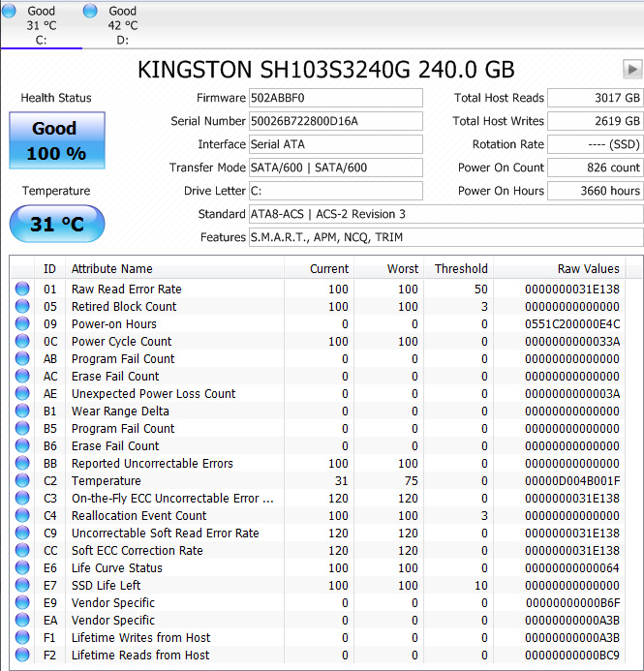Image resolution: width=644 pixels, height=671 pixels.
Task: Click the 31 °C temperature indicator
Action: pyautogui.click(x=56, y=225)
